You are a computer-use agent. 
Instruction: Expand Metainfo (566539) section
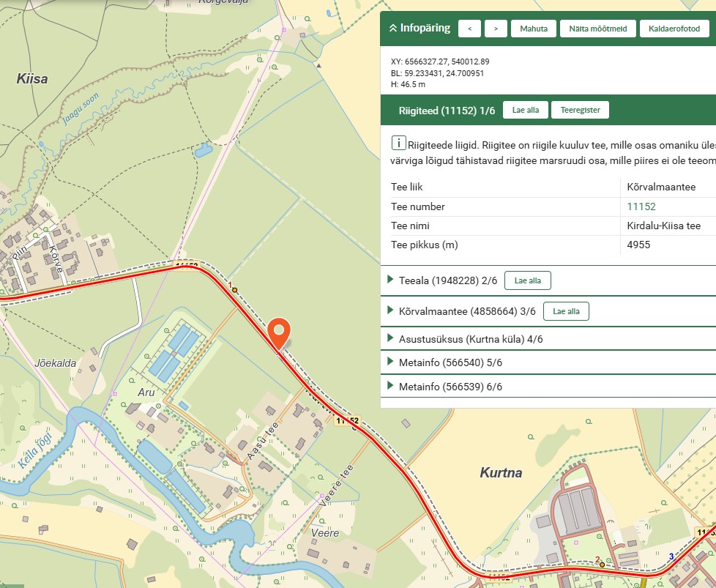[x=392, y=386]
